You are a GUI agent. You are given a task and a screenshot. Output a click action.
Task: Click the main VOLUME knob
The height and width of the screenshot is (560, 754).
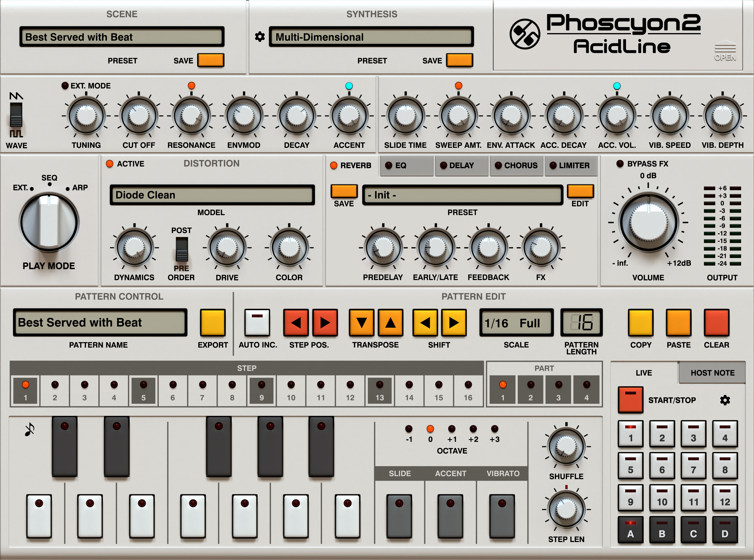649,223
